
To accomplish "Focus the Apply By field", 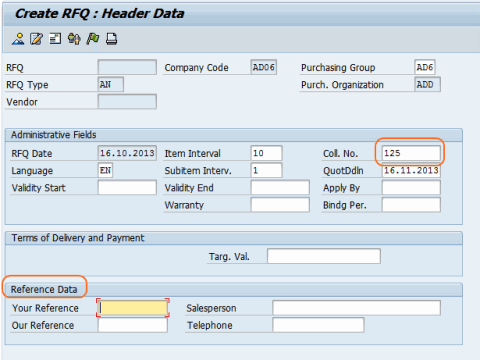I will pyautogui.click(x=411, y=188).
